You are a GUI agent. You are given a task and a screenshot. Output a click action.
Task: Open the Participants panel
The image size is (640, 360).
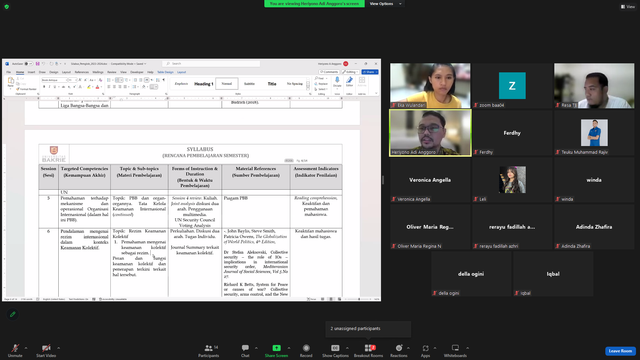click(x=209, y=350)
